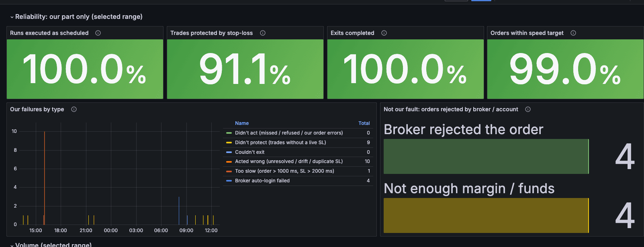Image resolution: width=644 pixels, height=247 pixels.
Task: Open info icon for Our failures by type
Action: pos(74,109)
